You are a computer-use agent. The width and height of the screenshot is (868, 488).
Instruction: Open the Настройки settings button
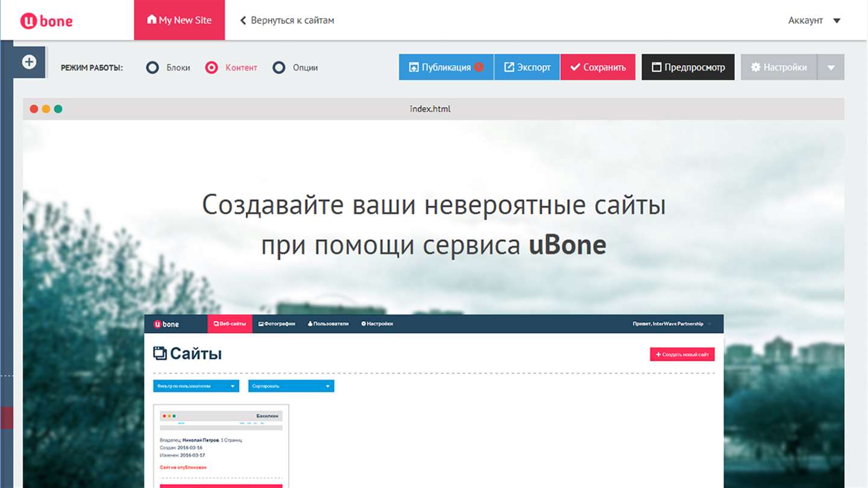pos(779,67)
